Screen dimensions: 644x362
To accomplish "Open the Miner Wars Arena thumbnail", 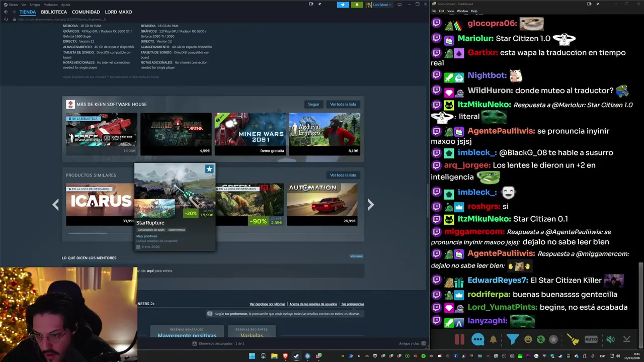I will pos(176,134).
